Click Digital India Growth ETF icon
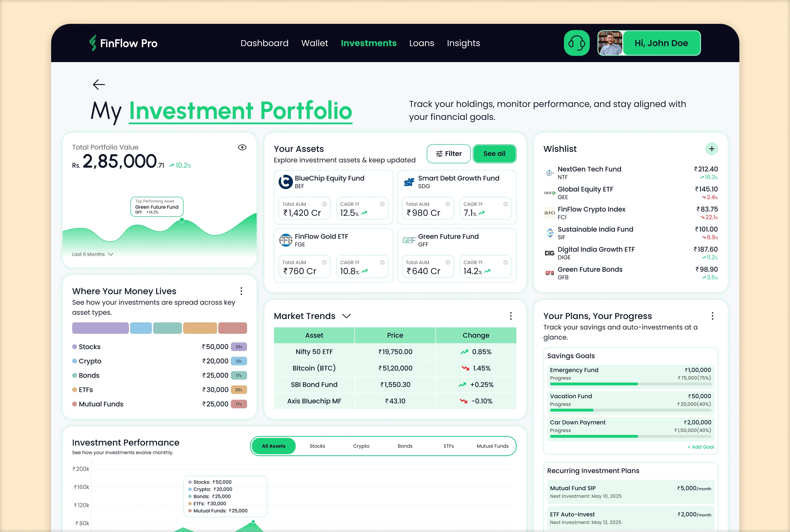790x532 pixels. coord(549,253)
